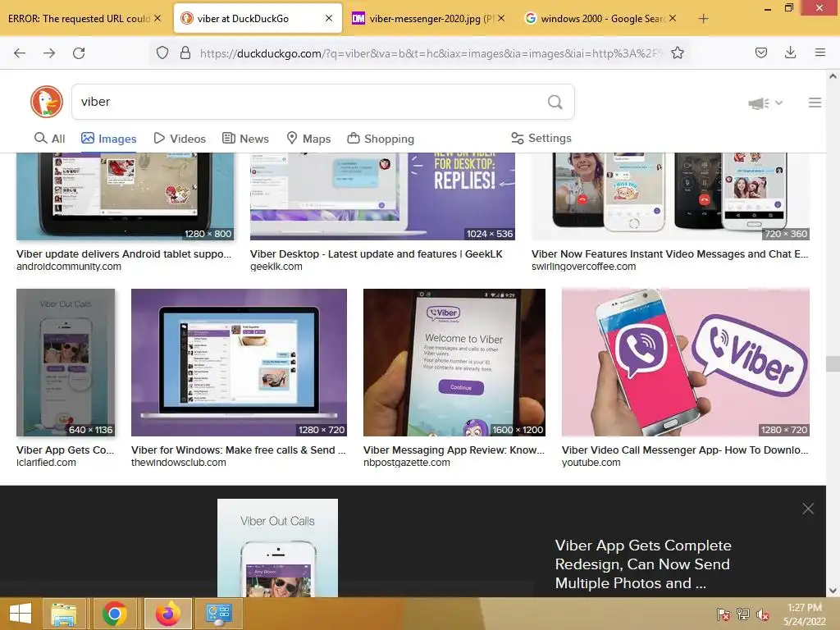Open Viber App Gets Complete Redesign heading
Viewport: 840px width, 630px height.
(x=643, y=564)
